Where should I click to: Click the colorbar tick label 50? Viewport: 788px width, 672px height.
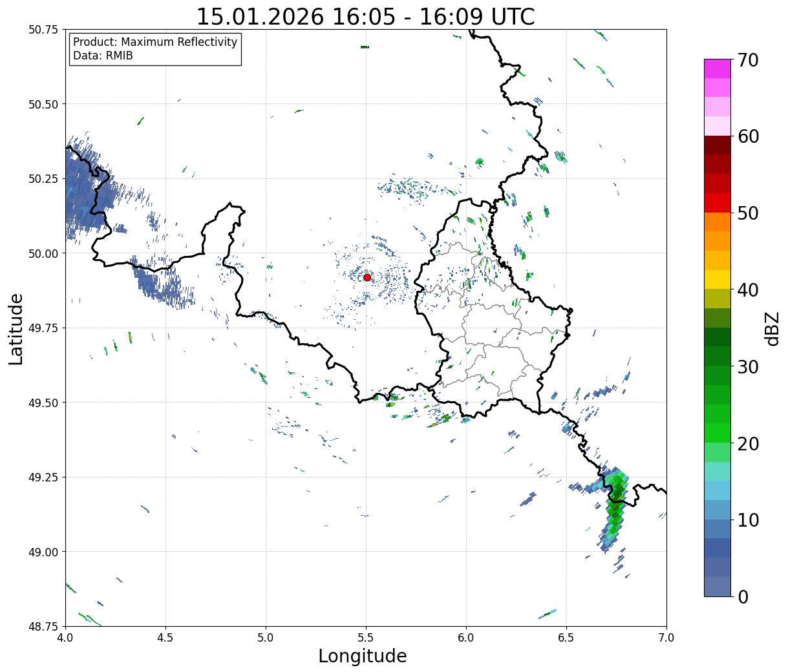(x=748, y=213)
